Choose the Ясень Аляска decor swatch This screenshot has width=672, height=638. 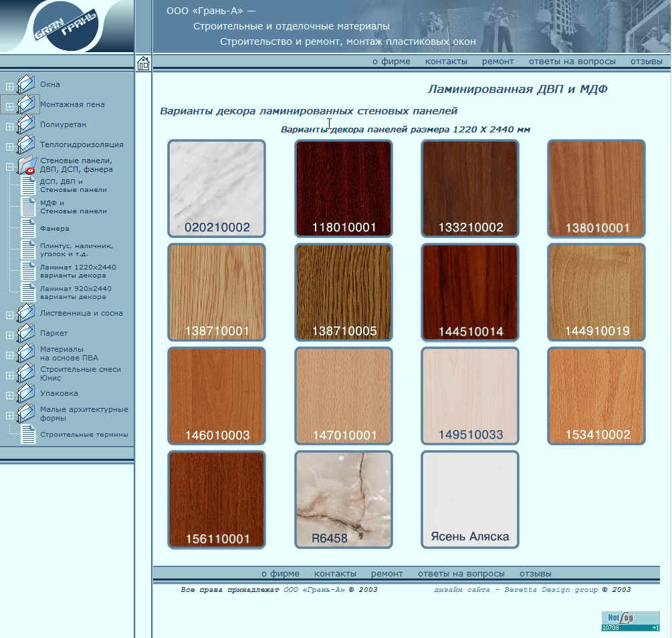click(x=469, y=500)
